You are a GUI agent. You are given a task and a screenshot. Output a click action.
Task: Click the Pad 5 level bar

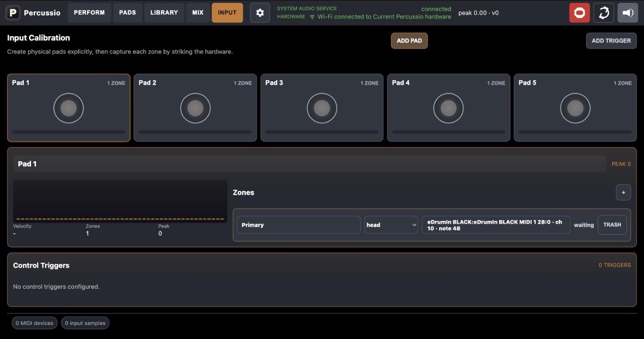[575, 132]
